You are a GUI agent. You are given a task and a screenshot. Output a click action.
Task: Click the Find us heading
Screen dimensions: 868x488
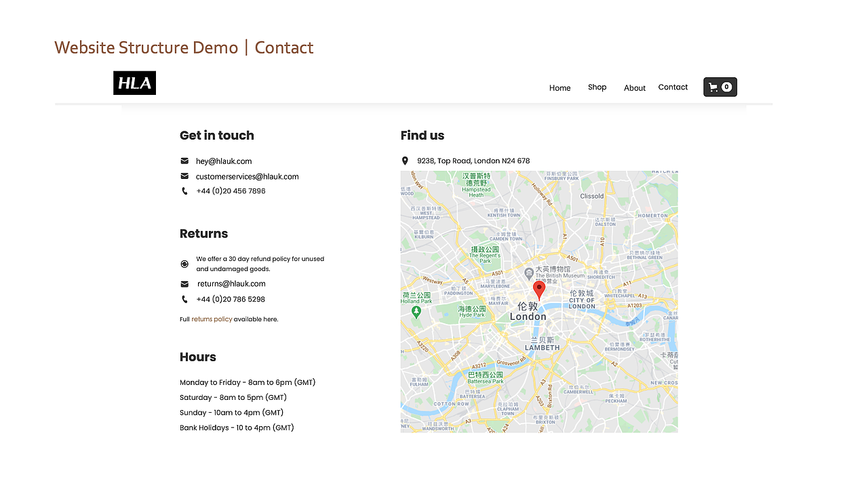pos(422,136)
